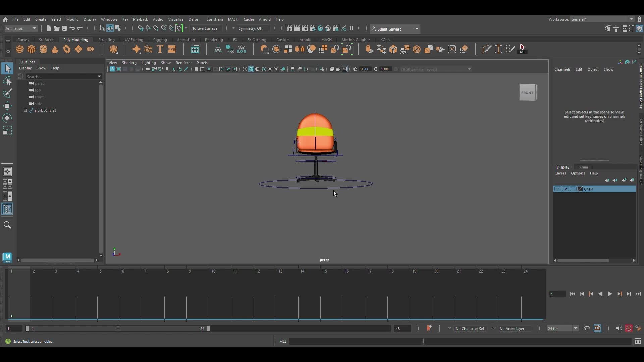Create a platonic solid from the shelf
The image size is (644, 362).
pos(114,49)
